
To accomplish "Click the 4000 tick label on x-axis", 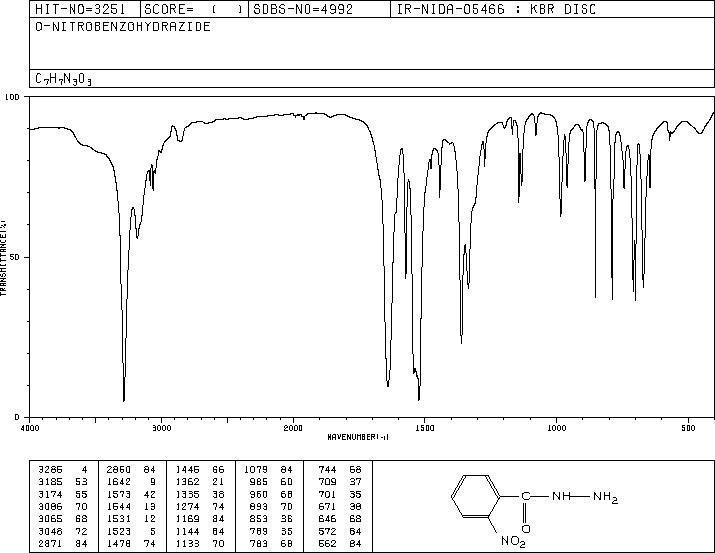I will point(30,428).
